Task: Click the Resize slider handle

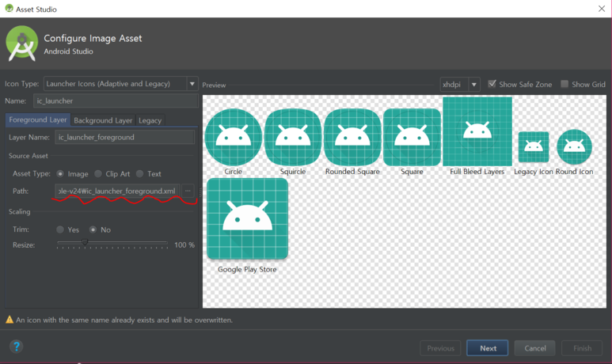Action: 85,242
